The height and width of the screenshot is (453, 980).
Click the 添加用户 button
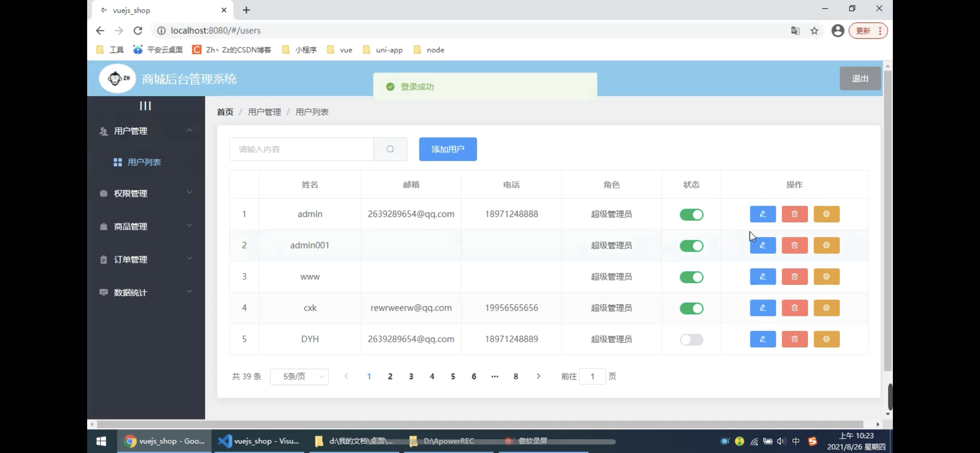(448, 149)
